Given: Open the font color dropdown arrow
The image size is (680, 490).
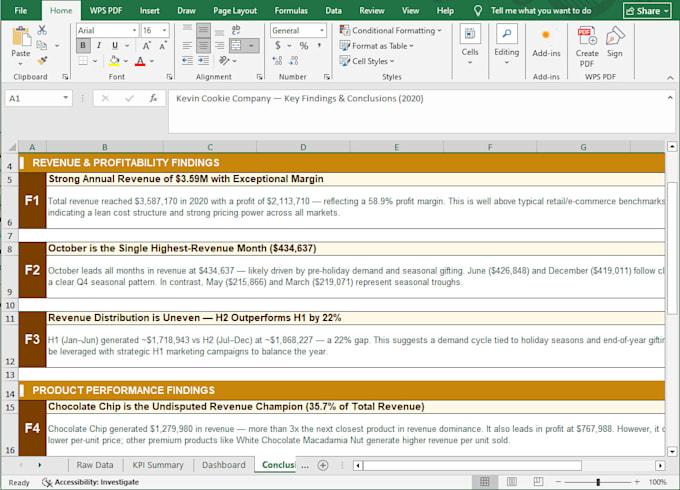Looking at the screenshot, I should point(152,61).
